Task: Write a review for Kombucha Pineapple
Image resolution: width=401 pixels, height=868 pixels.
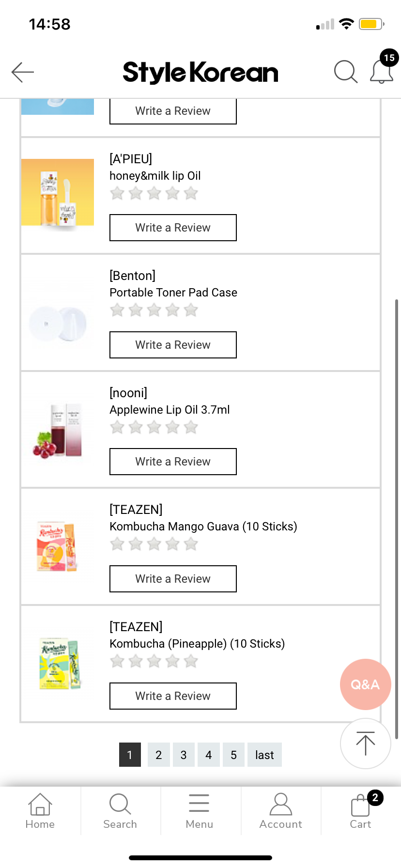Action: coord(173,696)
